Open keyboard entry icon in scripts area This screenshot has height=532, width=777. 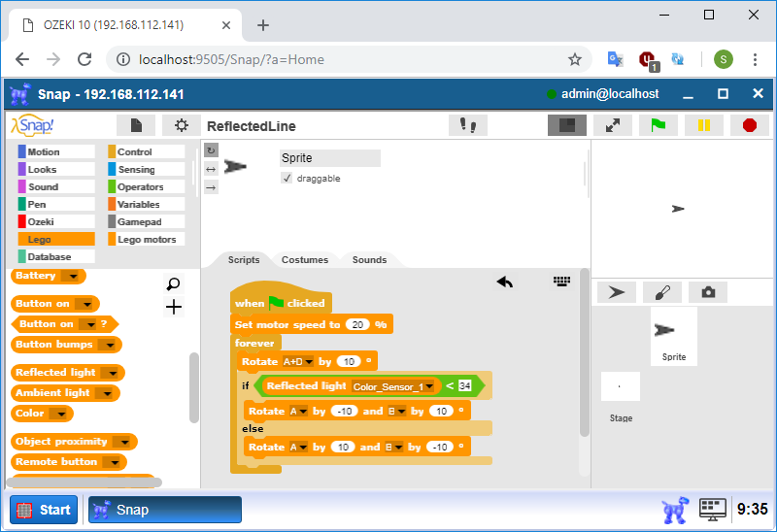tap(562, 282)
